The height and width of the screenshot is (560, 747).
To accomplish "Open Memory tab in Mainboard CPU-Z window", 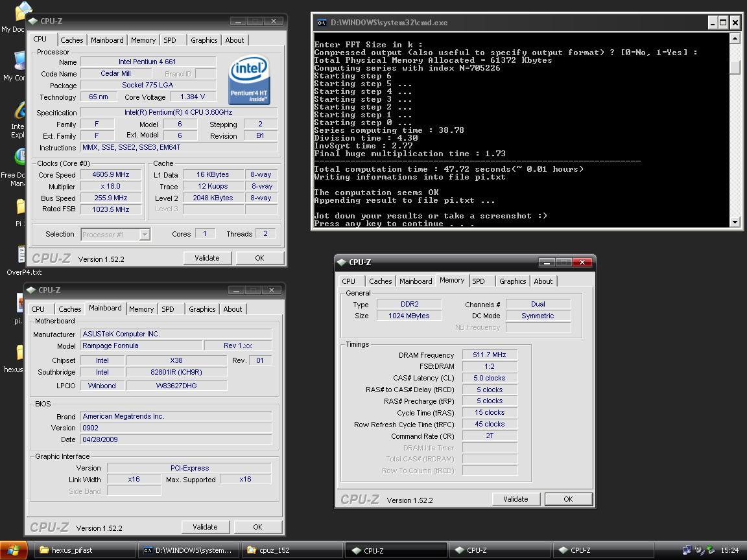I will coord(141,310).
